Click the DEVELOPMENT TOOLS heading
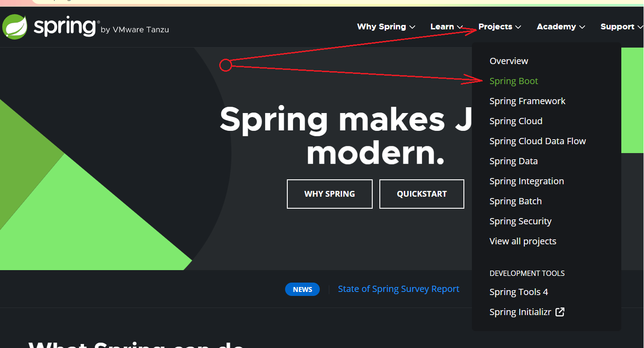The image size is (644, 348). 527,273
